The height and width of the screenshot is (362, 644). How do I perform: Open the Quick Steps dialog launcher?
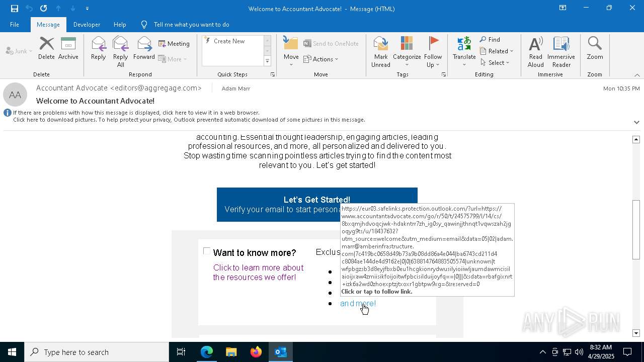[x=273, y=74]
